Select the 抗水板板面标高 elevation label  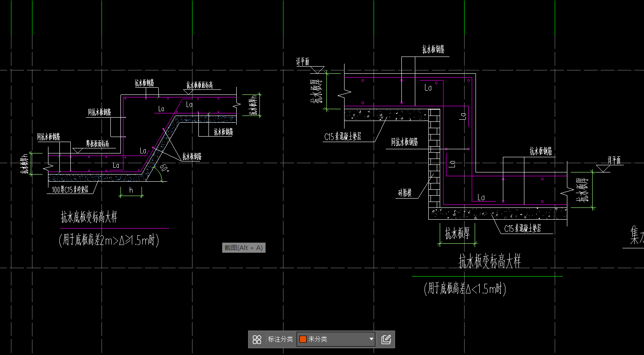point(200,85)
